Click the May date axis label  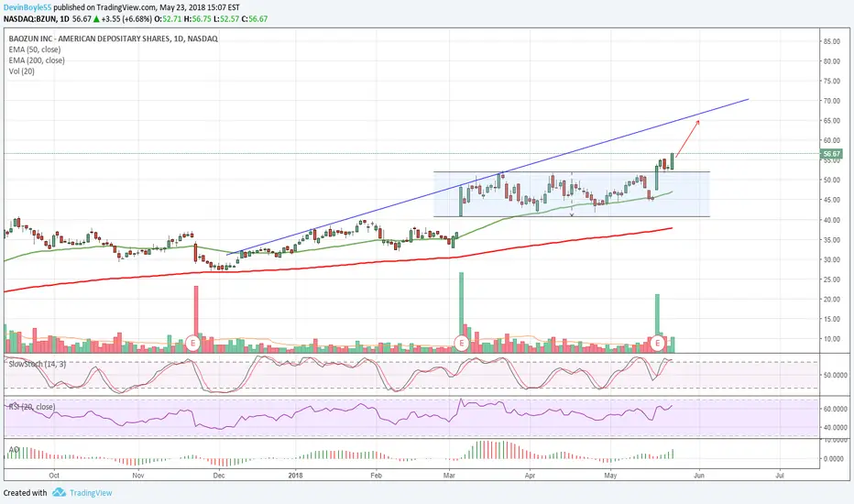coord(610,475)
